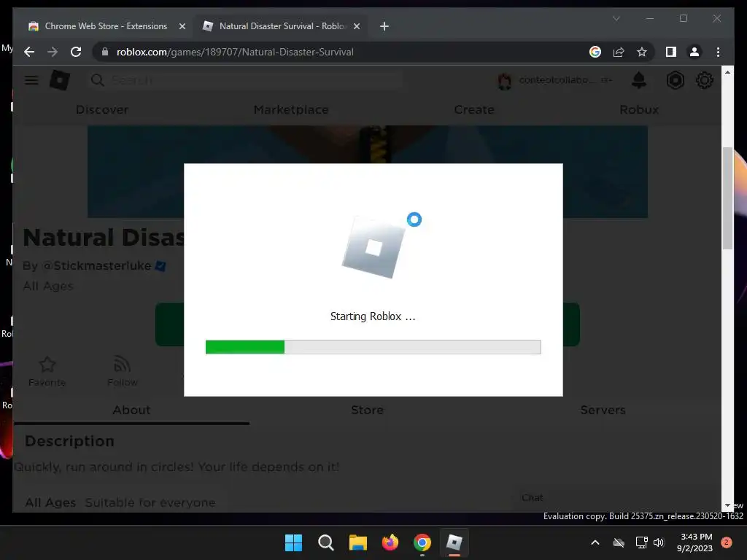Switch to the Store tab

pos(367,410)
